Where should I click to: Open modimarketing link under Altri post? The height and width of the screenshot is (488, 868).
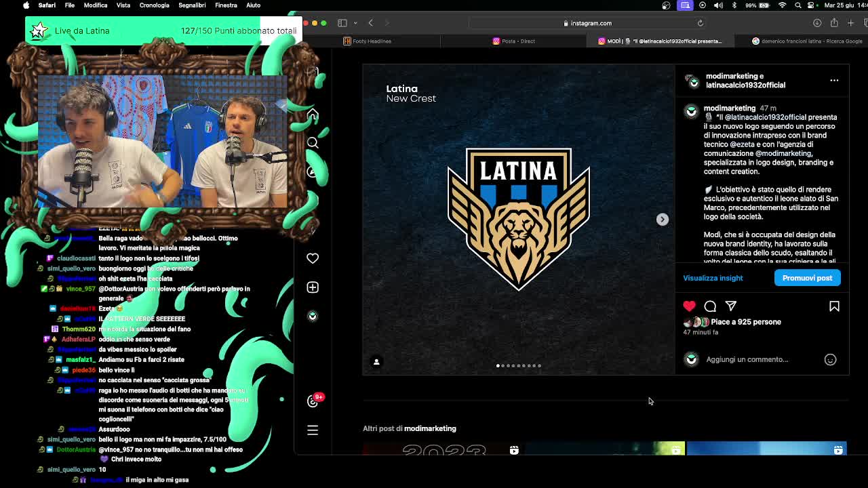tap(430, 428)
